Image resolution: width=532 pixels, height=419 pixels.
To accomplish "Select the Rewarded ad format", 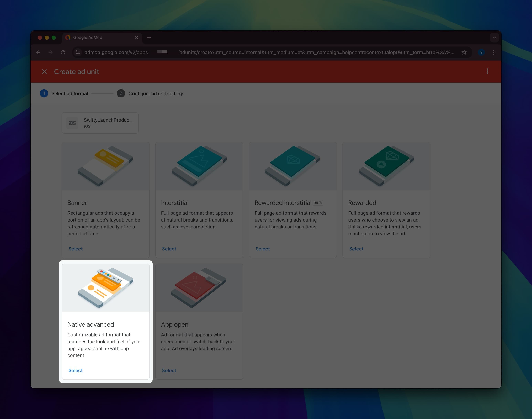I will coord(356,249).
